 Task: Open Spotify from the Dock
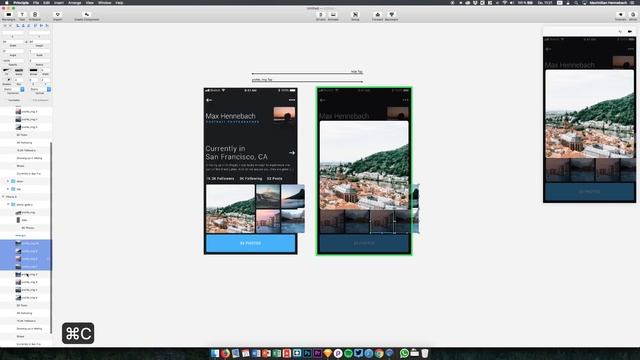click(348, 353)
